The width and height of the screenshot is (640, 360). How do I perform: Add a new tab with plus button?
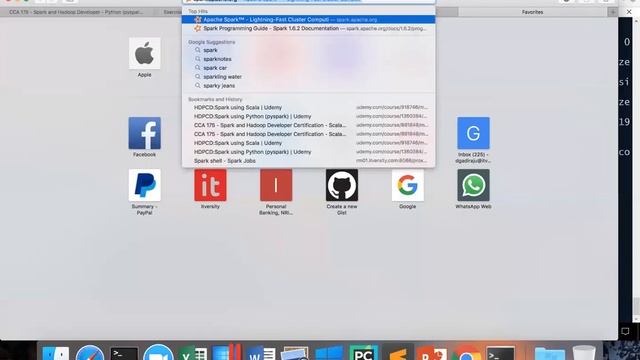[x=612, y=12]
